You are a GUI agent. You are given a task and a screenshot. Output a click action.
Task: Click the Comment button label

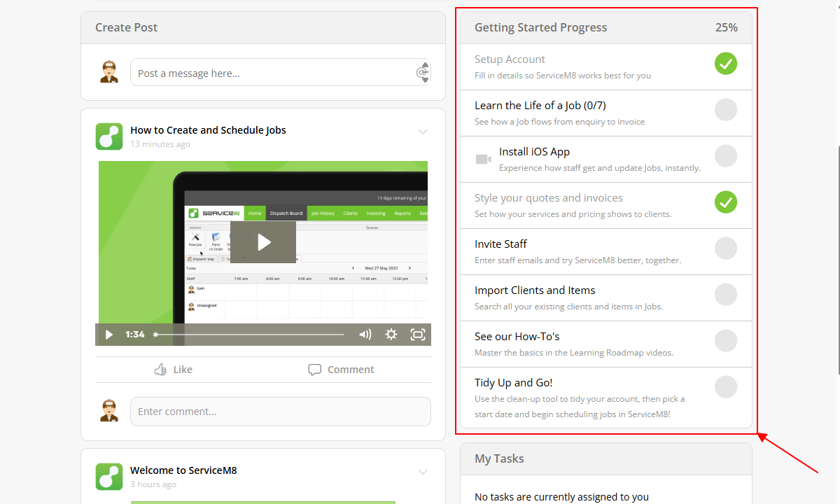(351, 370)
